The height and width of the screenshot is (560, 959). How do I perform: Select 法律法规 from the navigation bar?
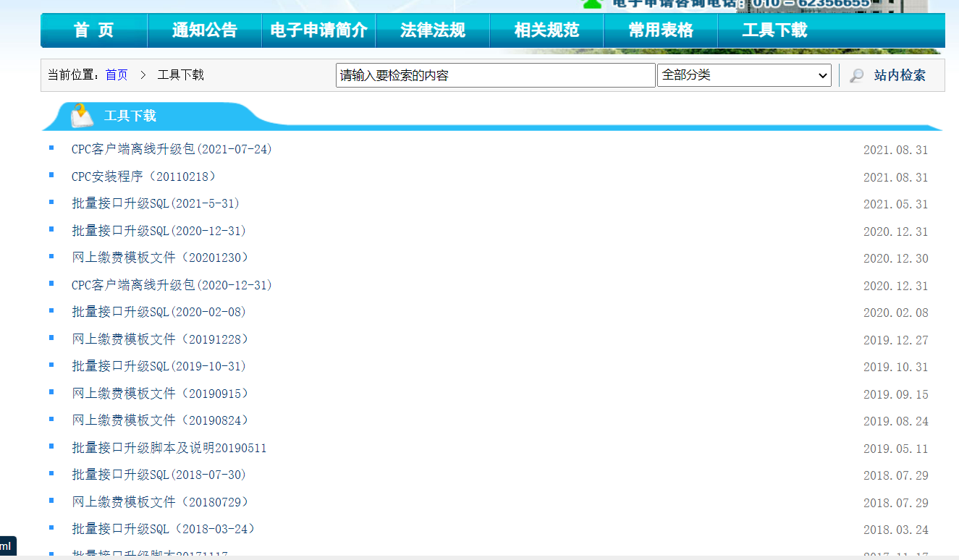432,30
